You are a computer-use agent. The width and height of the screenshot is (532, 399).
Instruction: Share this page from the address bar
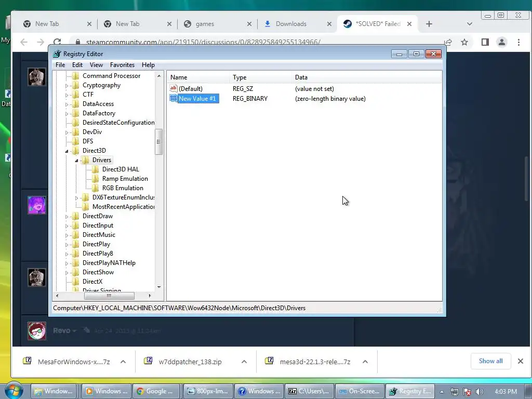(x=448, y=42)
